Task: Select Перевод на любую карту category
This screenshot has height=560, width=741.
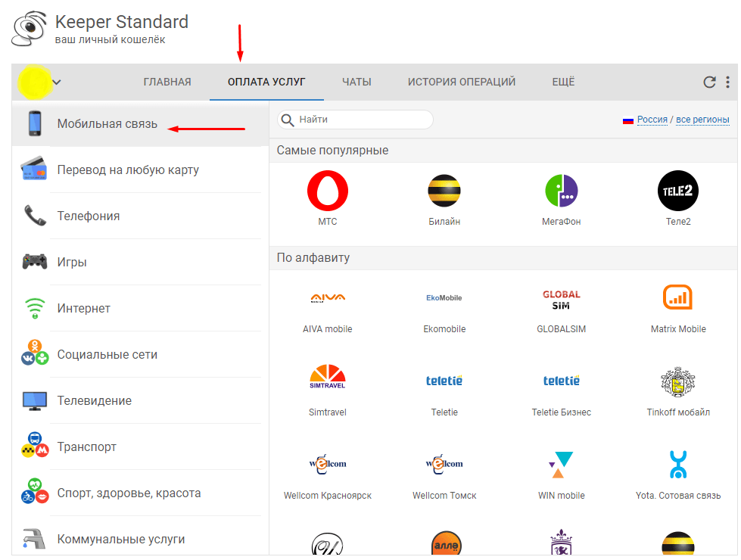Action: (x=128, y=170)
